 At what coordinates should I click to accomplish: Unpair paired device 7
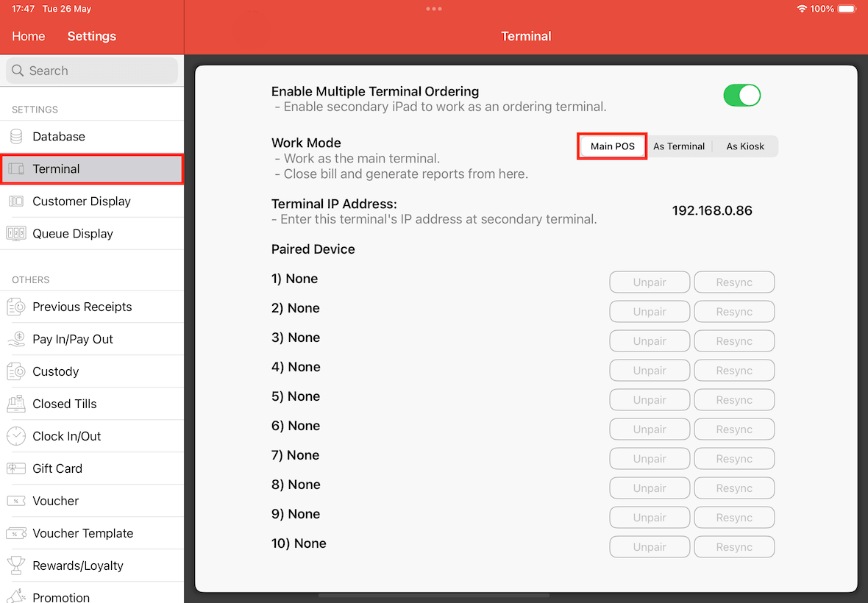650,459
